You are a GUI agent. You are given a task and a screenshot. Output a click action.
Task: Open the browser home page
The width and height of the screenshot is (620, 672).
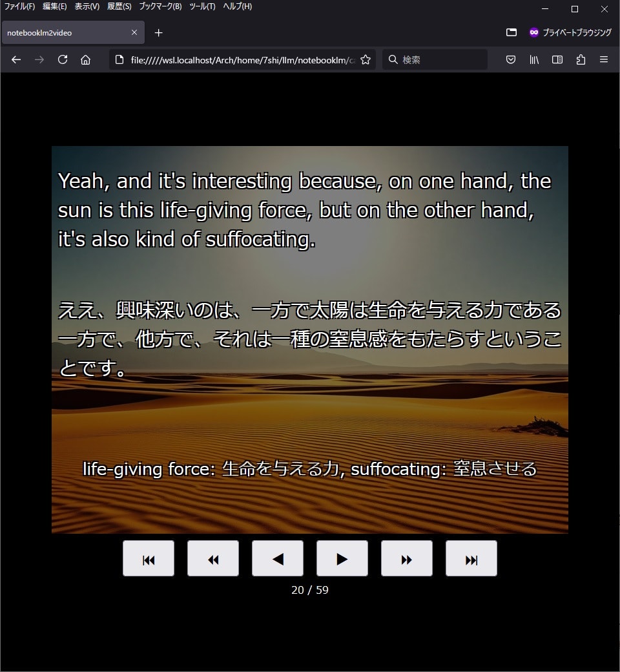pyautogui.click(x=86, y=59)
